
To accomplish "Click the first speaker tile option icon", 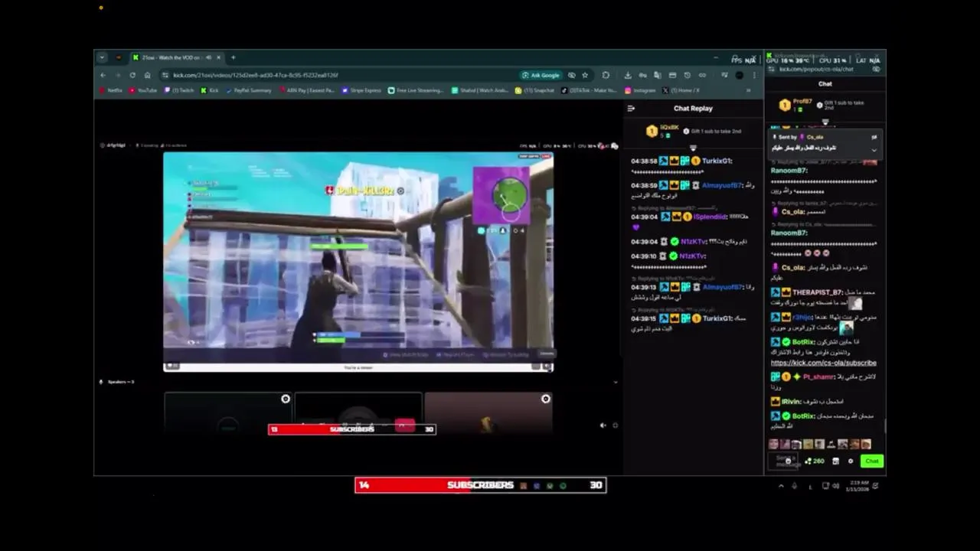I will (286, 399).
